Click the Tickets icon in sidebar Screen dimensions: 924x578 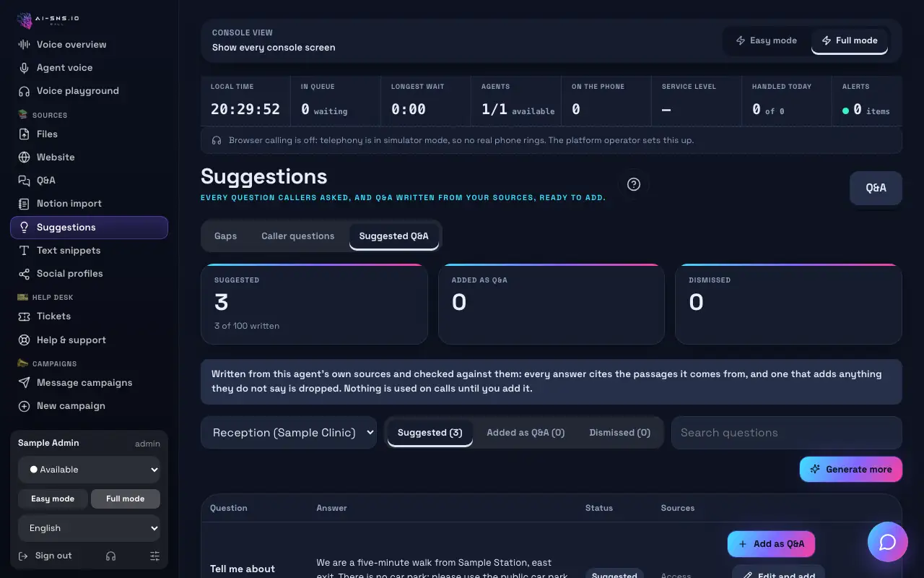click(24, 316)
